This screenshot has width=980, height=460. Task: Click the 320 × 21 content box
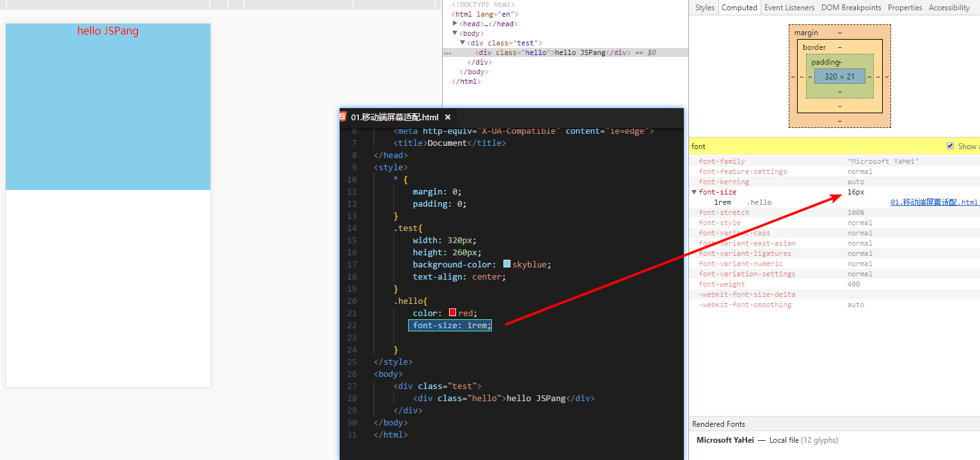click(839, 76)
